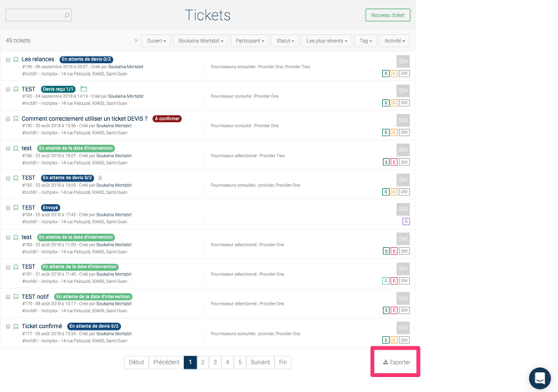Open the 'Ticket confirmé' ticket title
This screenshot has width=558, height=392.
tap(42, 326)
